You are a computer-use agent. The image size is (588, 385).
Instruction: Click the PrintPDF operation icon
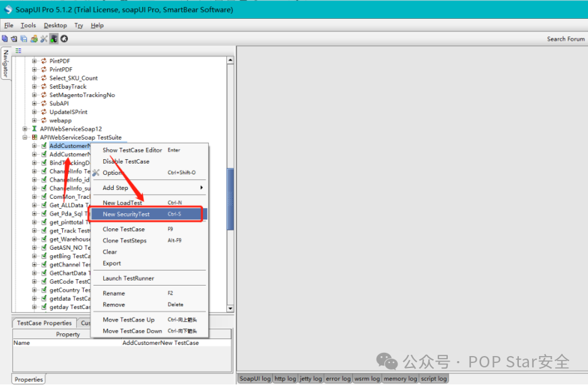44,69
